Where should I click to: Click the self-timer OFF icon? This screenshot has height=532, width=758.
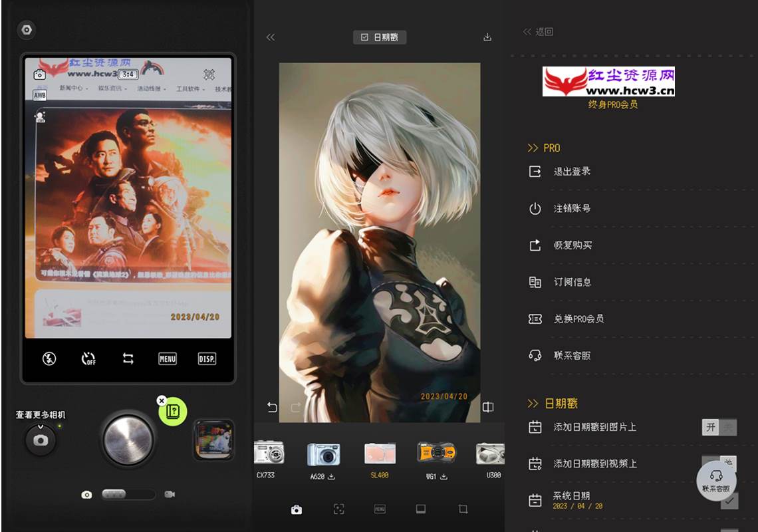click(x=88, y=358)
